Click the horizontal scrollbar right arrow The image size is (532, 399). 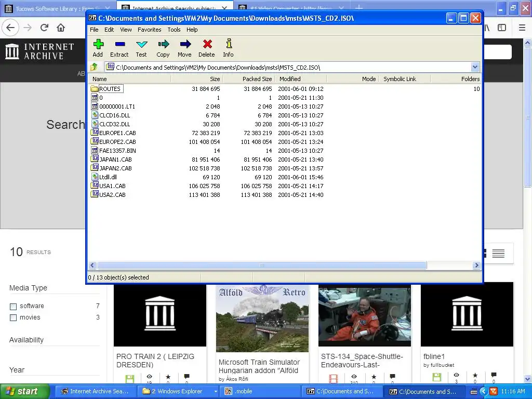coord(476,265)
